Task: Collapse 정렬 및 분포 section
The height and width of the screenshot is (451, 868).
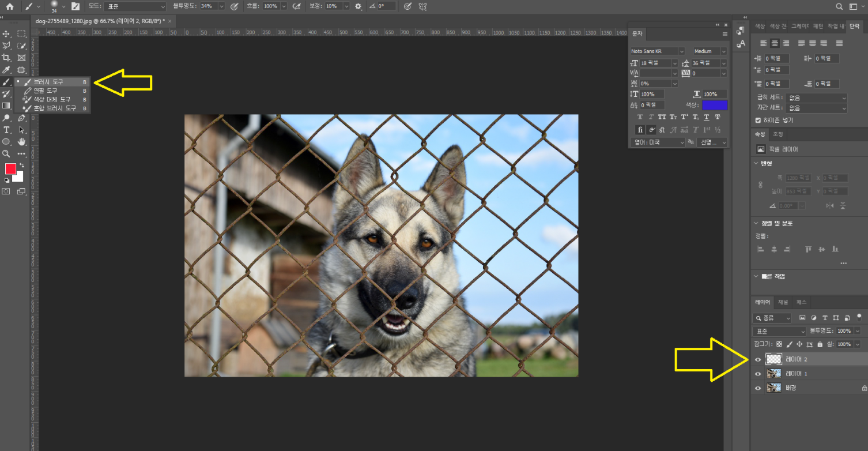Action: [757, 223]
